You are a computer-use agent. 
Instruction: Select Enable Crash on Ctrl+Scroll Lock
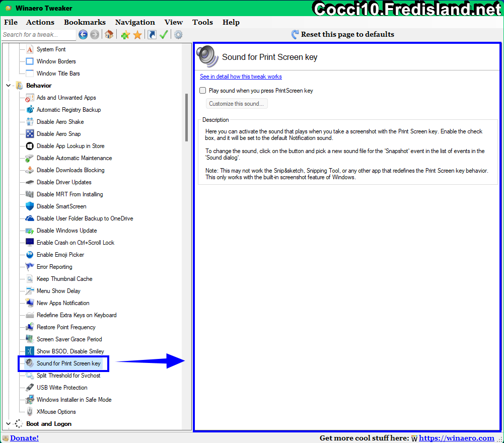pyautogui.click(x=76, y=243)
